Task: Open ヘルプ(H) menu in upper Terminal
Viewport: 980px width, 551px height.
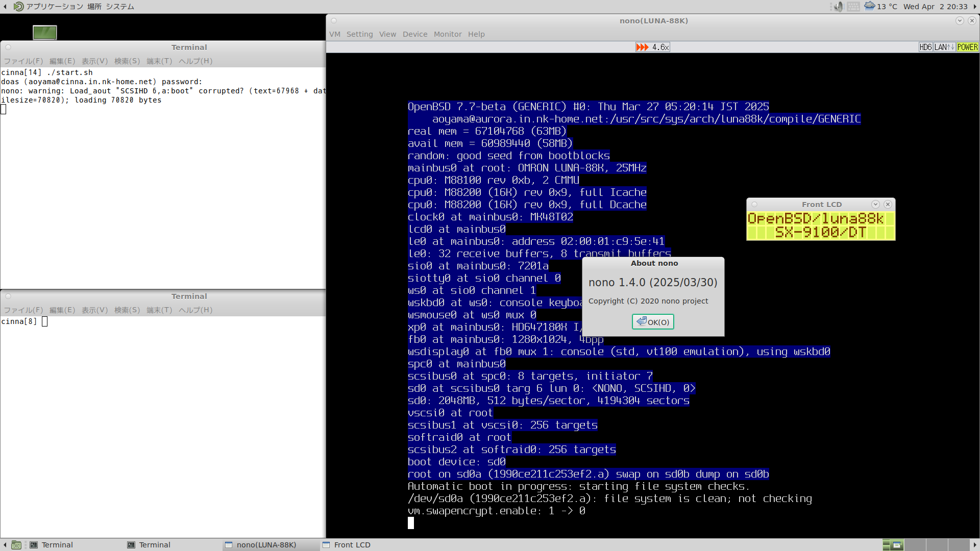Action: coord(195,61)
